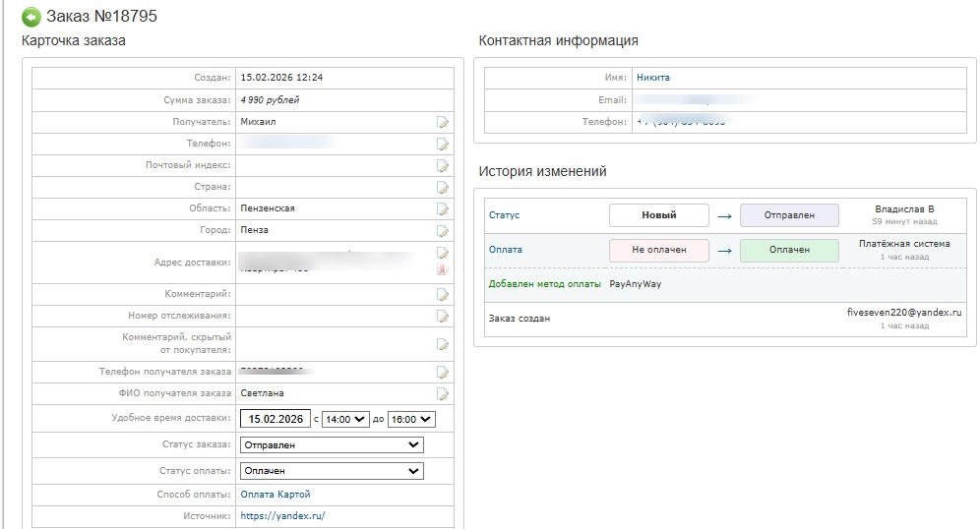Click the Статус link in История изменений
Screen dimensions: 980x529
click(x=504, y=215)
